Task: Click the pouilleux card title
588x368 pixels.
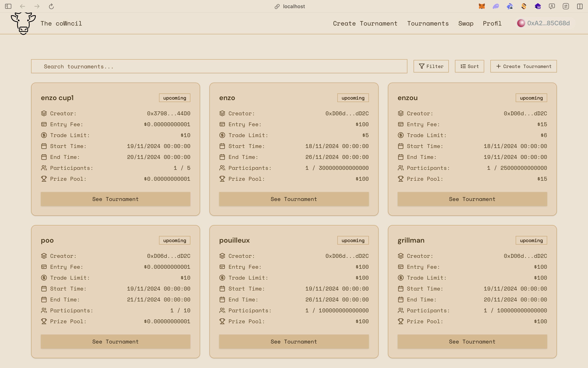Action: (234, 240)
